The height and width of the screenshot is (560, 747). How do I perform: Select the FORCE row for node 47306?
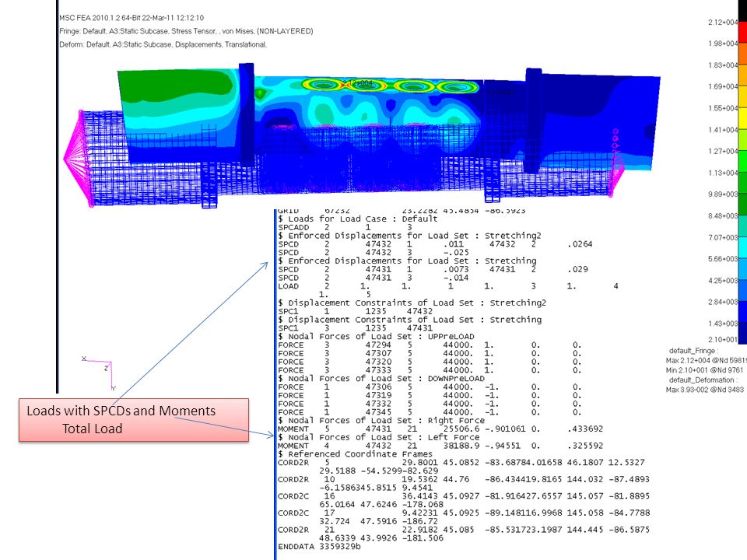(x=430, y=387)
